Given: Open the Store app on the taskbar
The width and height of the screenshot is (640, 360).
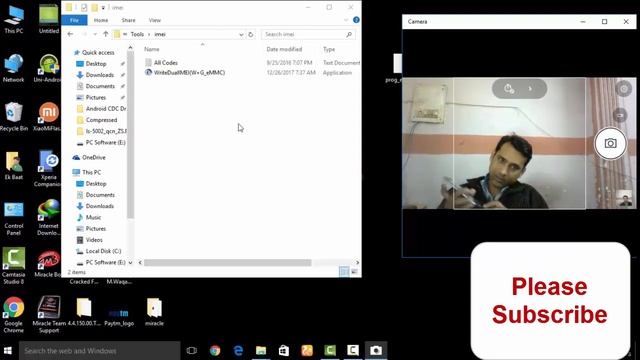Looking at the screenshot, I should point(284,351).
